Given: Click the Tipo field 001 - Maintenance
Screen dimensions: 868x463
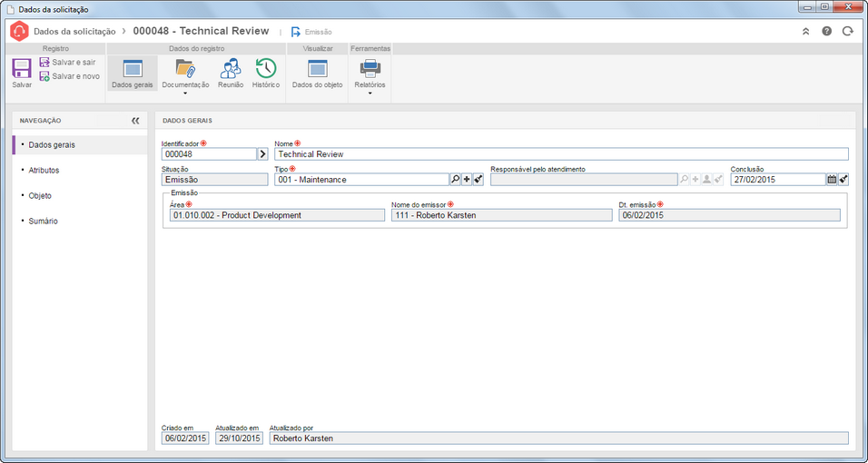Looking at the screenshot, I should 361,180.
